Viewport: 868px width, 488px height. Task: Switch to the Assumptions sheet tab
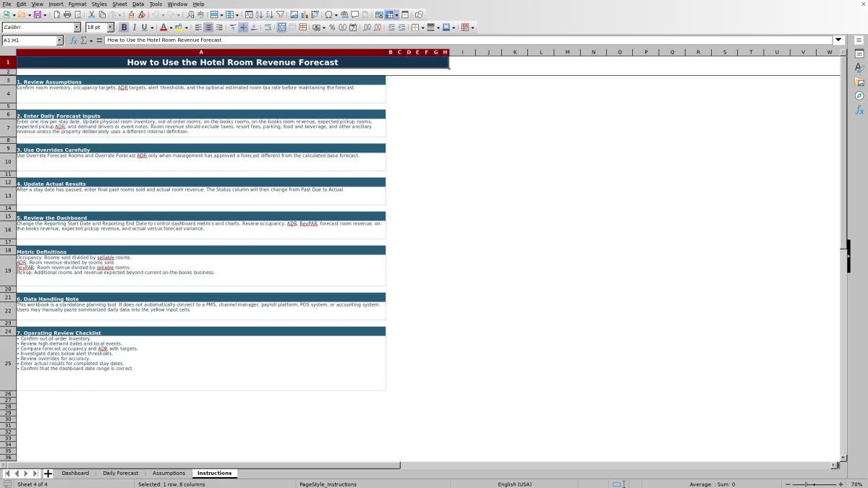(169, 474)
